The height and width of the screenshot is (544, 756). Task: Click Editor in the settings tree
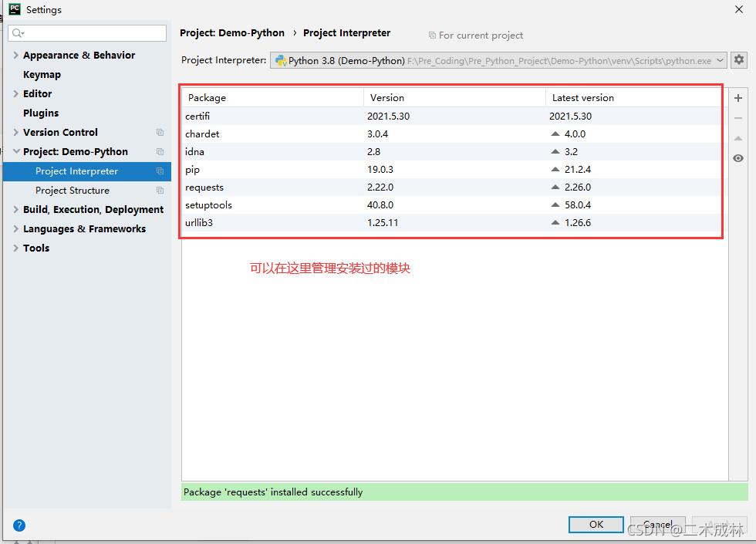[x=37, y=93]
